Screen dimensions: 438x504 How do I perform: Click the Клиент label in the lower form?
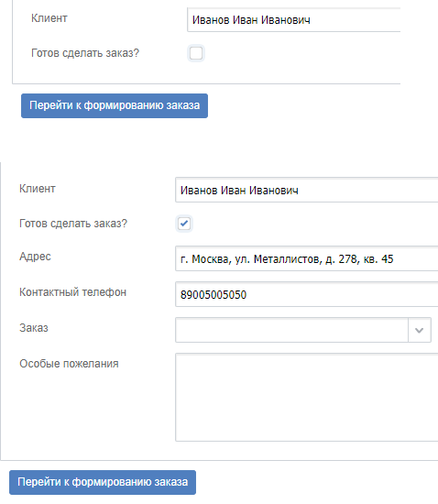[x=38, y=189]
